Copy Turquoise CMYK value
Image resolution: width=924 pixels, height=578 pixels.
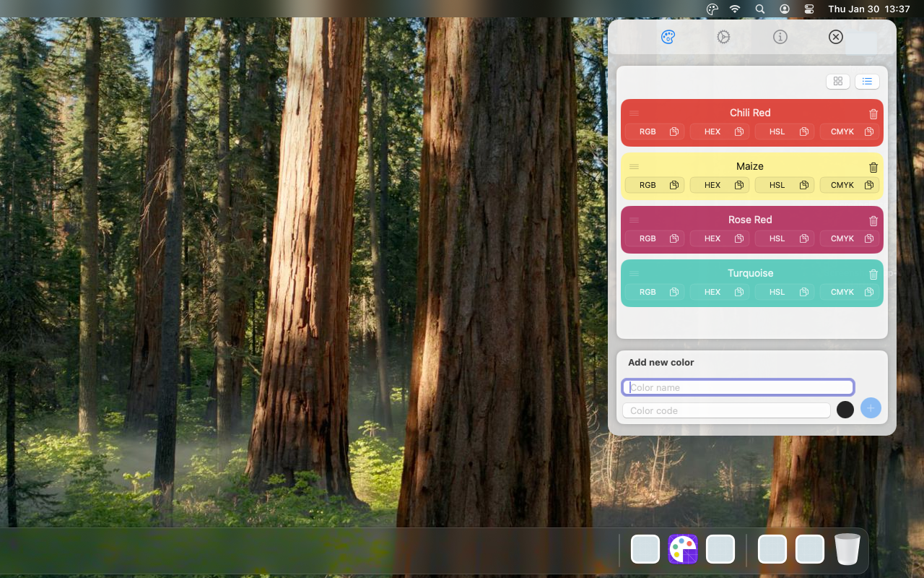(x=850, y=292)
